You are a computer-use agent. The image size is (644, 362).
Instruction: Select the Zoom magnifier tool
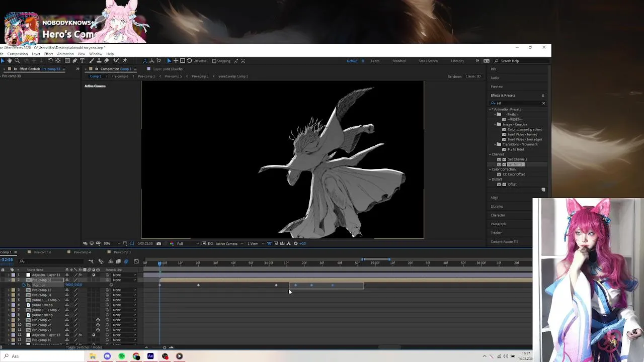tap(17, 61)
